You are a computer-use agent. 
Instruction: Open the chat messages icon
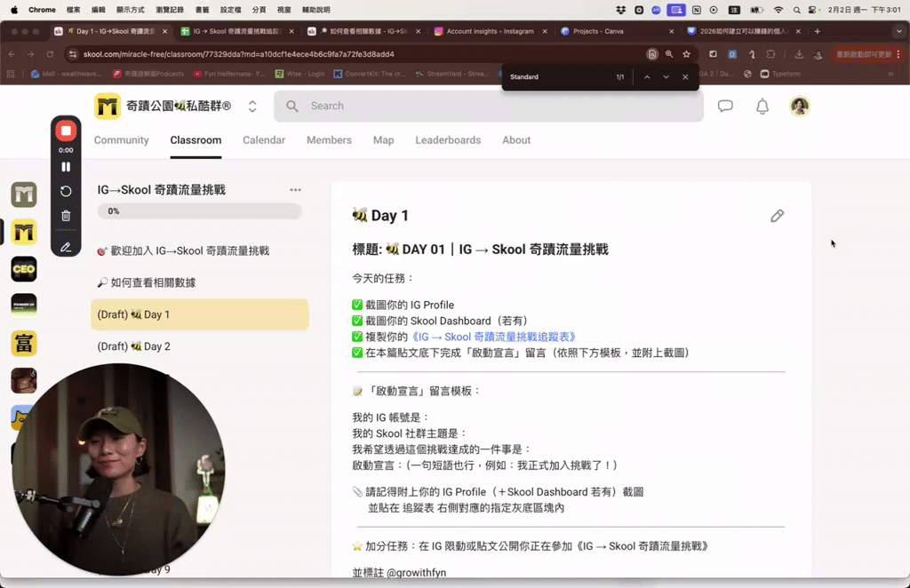(x=725, y=106)
